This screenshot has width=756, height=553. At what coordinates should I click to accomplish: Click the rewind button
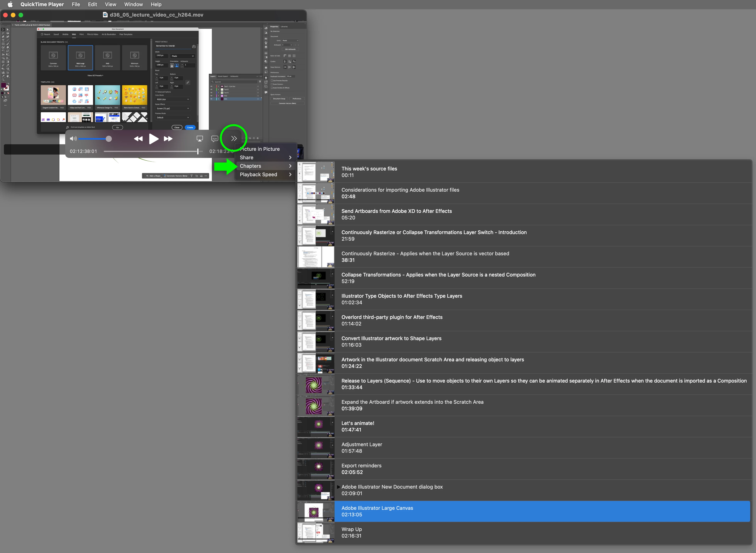(x=138, y=139)
